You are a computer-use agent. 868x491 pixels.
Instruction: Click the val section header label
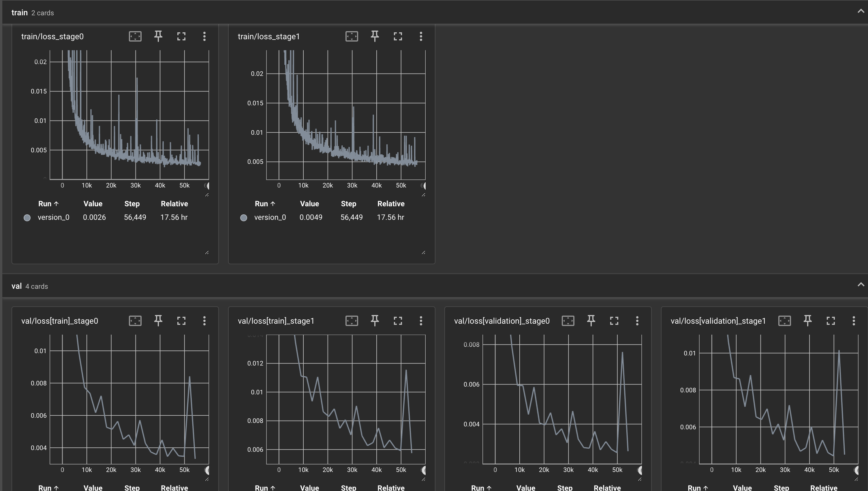point(16,286)
